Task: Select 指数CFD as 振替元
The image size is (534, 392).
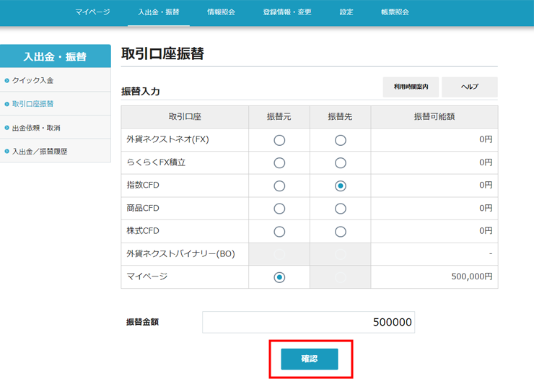Action: coord(279,186)
